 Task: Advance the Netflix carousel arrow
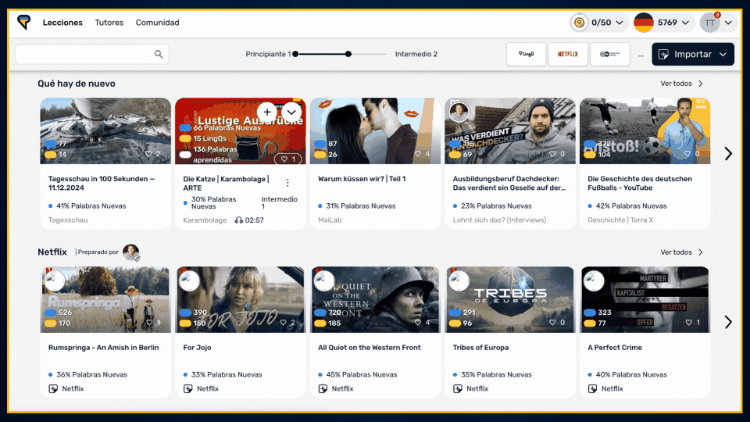(728, 322)
